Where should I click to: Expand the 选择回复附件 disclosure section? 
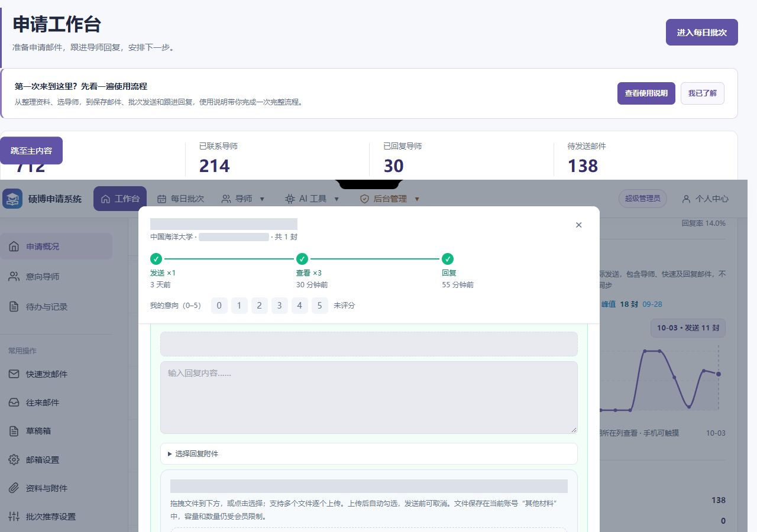368,453
